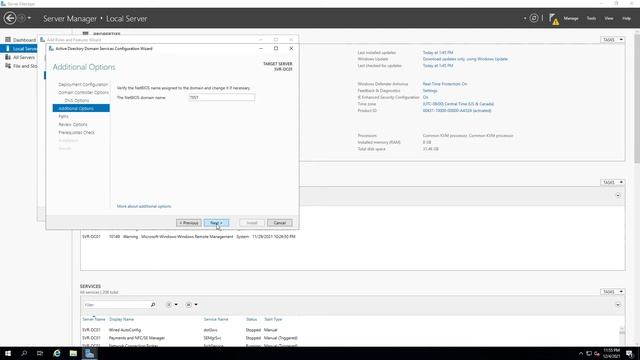The width and height of the screenshot is (640, 360).
Task: Click the NetBIOS domain name field
Action: (x=222, y=98)
